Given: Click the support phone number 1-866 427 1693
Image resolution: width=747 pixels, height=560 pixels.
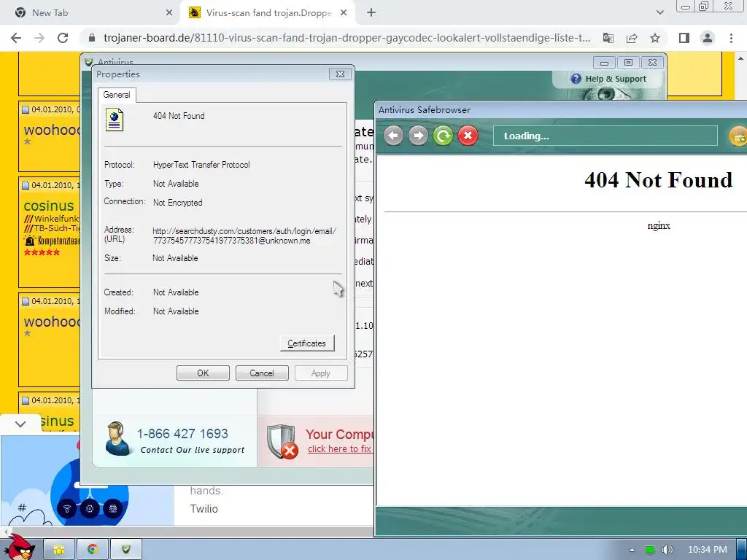Looking at the screenshot, I should coord(182,433).
